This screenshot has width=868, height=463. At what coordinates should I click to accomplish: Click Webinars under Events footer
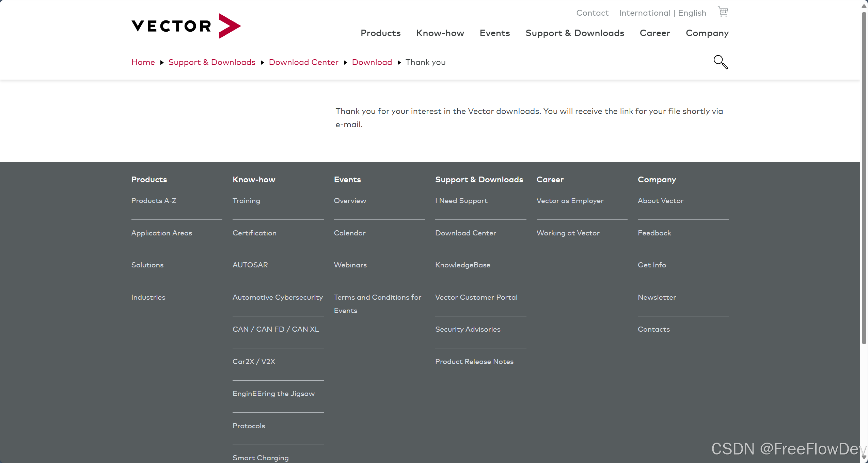point(350,265)
